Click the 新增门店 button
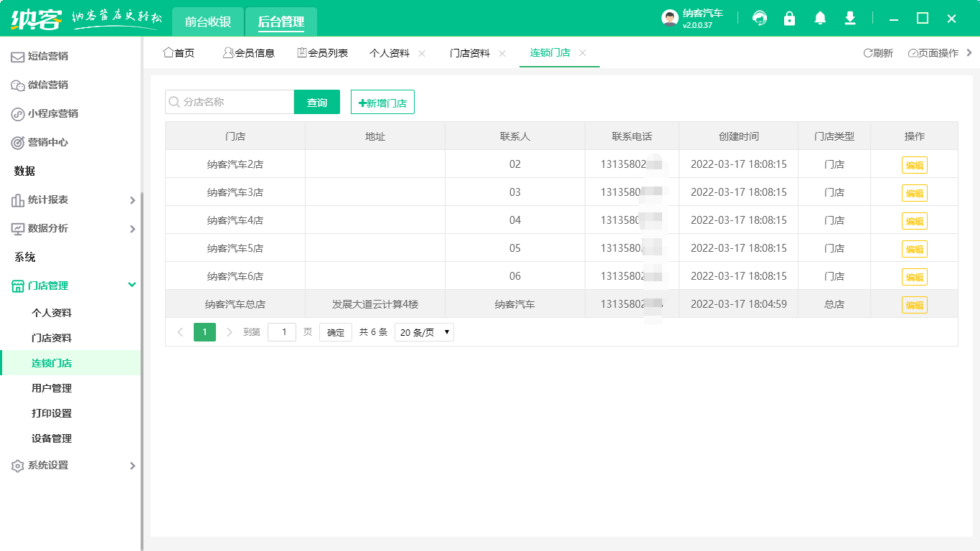The width and height of the screenshot is (980, 551). [382, 102]
